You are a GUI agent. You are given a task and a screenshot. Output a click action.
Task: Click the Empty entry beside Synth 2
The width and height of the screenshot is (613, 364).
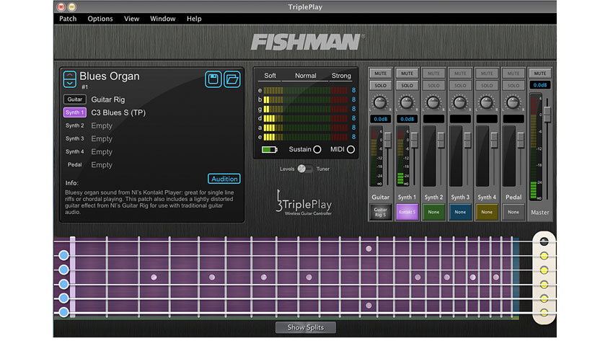coord(102,125)
